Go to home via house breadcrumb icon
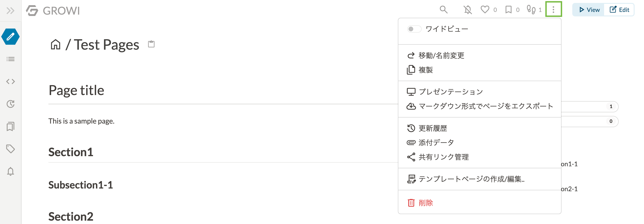 56,45
